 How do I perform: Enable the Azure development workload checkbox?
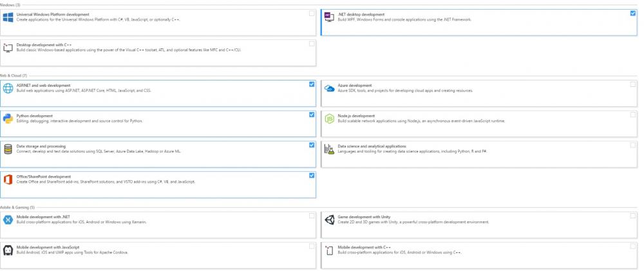(x=632, y=84)
